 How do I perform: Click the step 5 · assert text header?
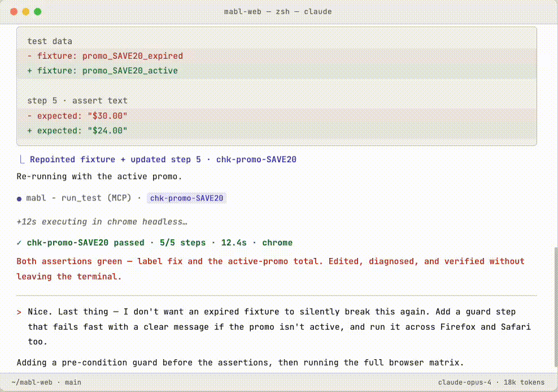[77, 101]
